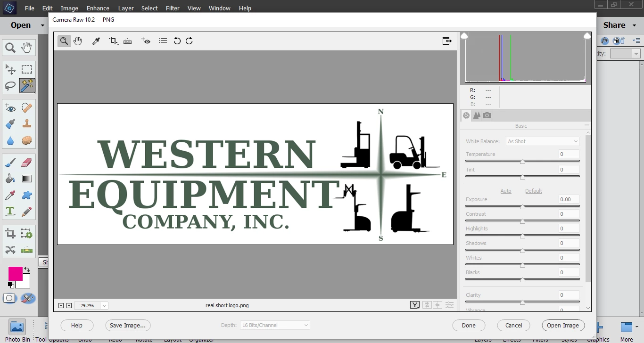Select the Camera Raw Hand tool
Image resolution: width=644 pixels, height=343 pixels.
pyautogui.click(x=78, y=41)
